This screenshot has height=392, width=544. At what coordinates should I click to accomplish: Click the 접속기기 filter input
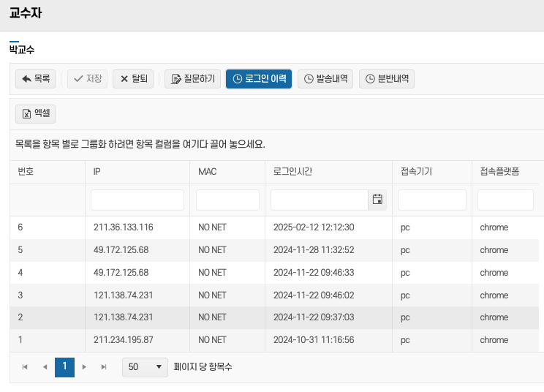tap(431, 200)
